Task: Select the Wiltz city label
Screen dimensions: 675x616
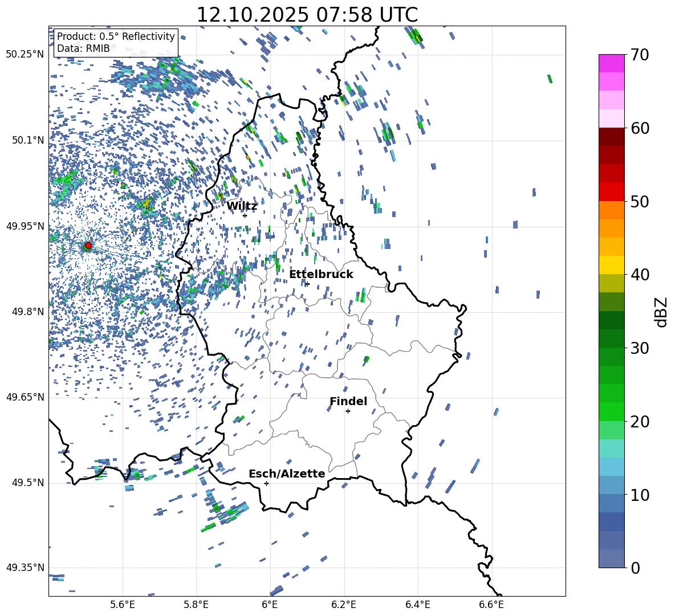Action: [242, 206]
